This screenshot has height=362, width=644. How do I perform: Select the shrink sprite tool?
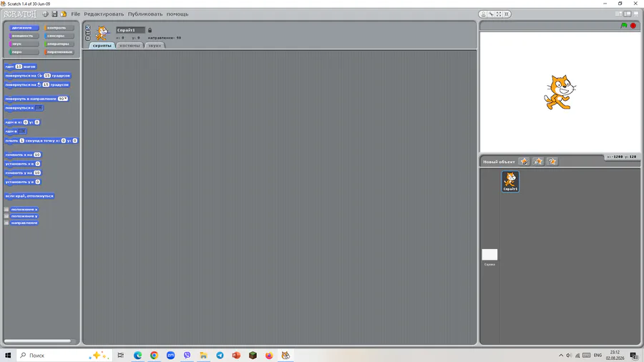[507, 14]
